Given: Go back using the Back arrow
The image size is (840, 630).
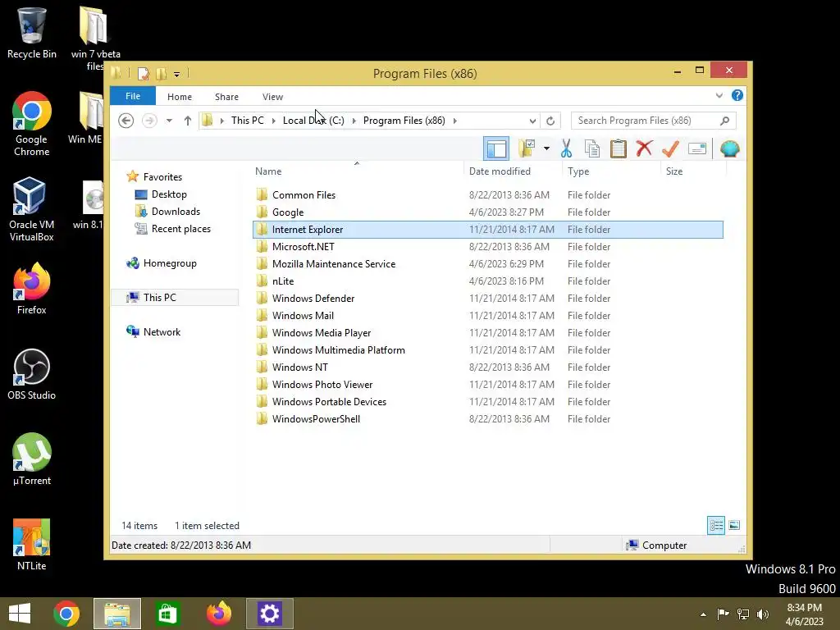Looking at the screenshot, I should tap(126, 121).
